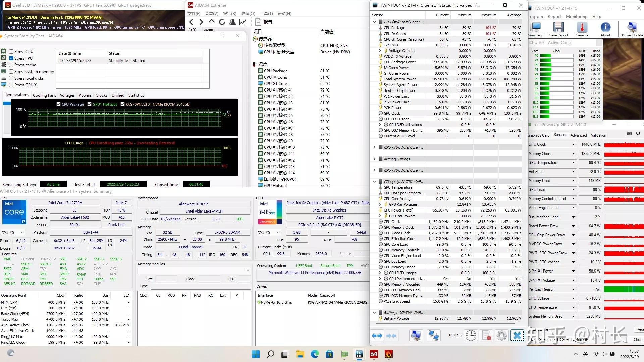Open sensor settings with the gear icon

pyautogui.click(x=501, y=335)
